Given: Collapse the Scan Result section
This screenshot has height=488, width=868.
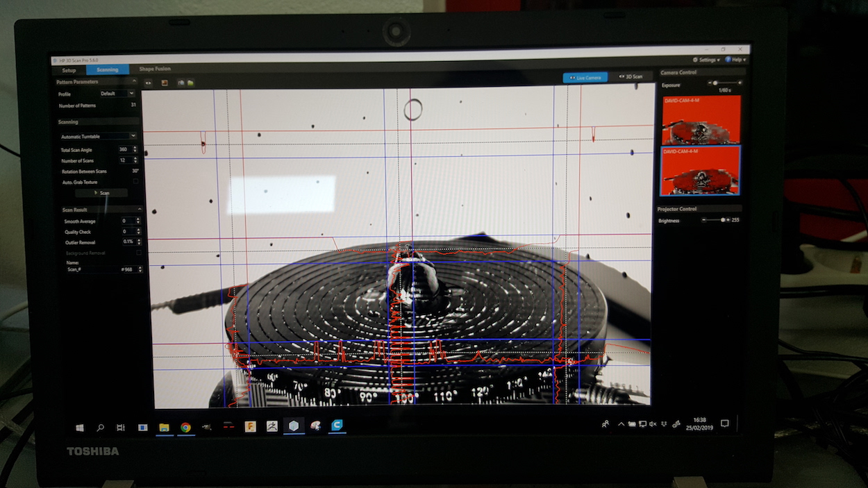Looking at the screenshot, I should tap(140, 209).
